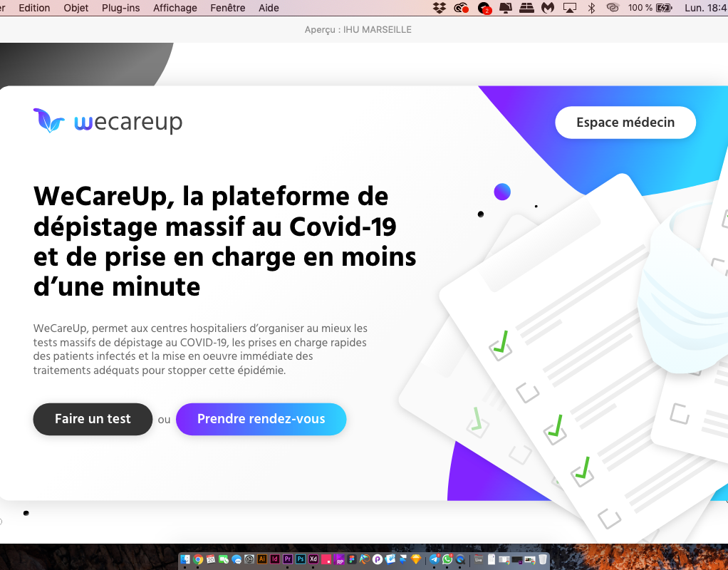Viewport: 728px width, 570px height.
Task: Click the Espace médecin button
Action: (625, 122)
